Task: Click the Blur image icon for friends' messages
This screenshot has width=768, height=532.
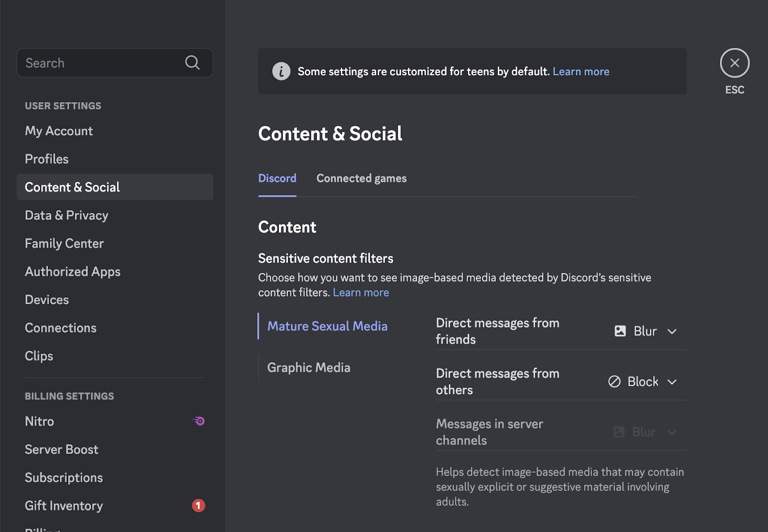Action: [620, 331]
